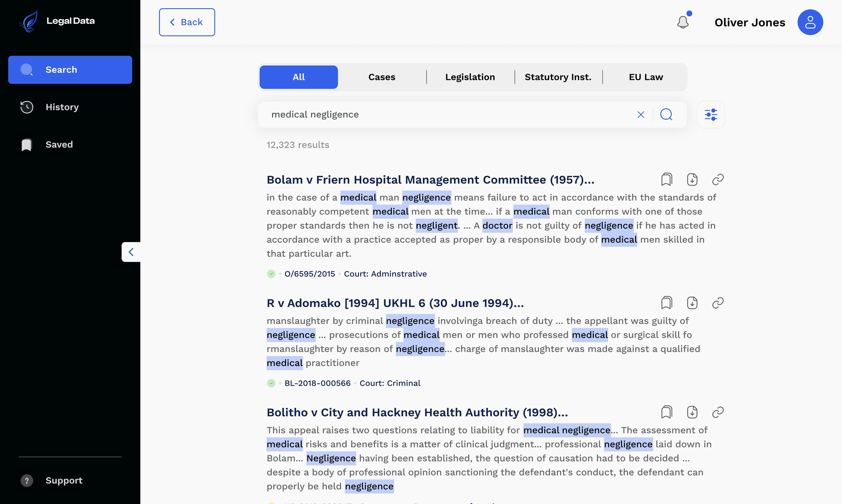The height and width of the screenshot is (504, 842).
Task: Download the Bolitho v City and Hackney document
Action: click(692, 412)
